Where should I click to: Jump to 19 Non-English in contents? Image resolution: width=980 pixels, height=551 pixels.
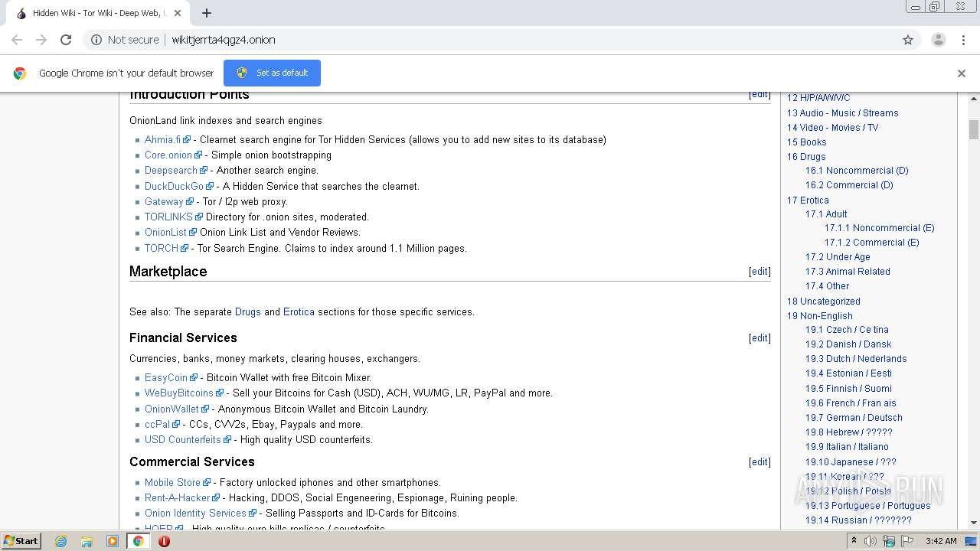click(x=820, y=315)
